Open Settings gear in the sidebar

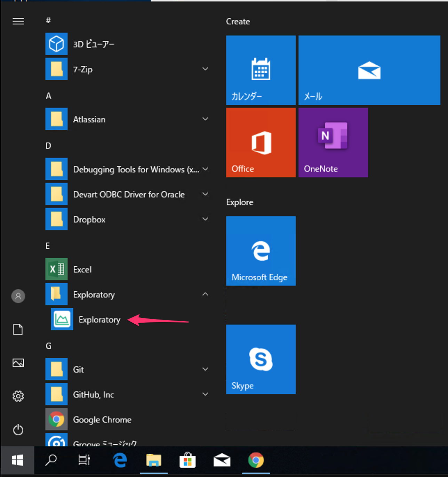tap(18, 396)
